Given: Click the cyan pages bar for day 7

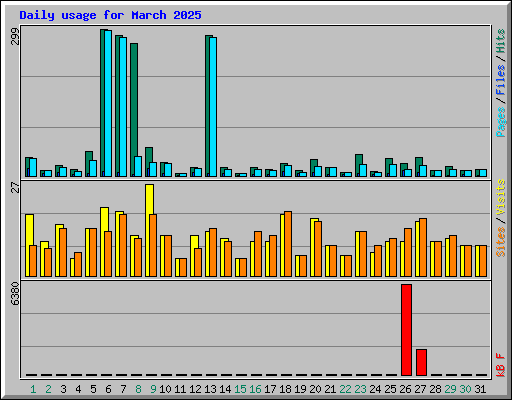Looking at the screenshot, I should (x=123, y=107).
